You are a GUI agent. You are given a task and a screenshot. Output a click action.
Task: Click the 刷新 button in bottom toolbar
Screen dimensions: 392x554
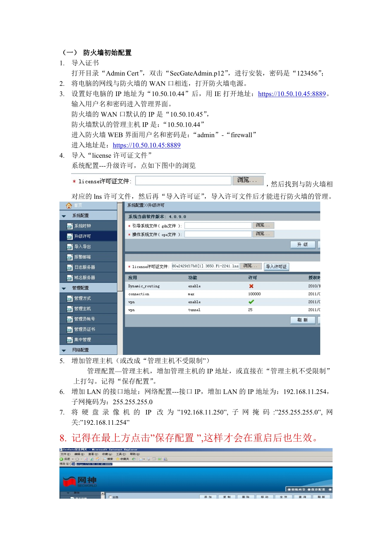322,497
